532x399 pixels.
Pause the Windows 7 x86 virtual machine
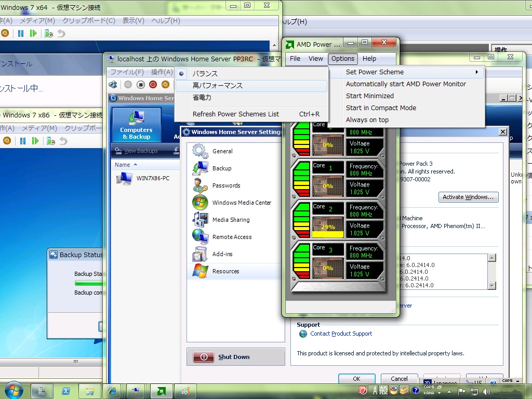(x=23, y=141)
